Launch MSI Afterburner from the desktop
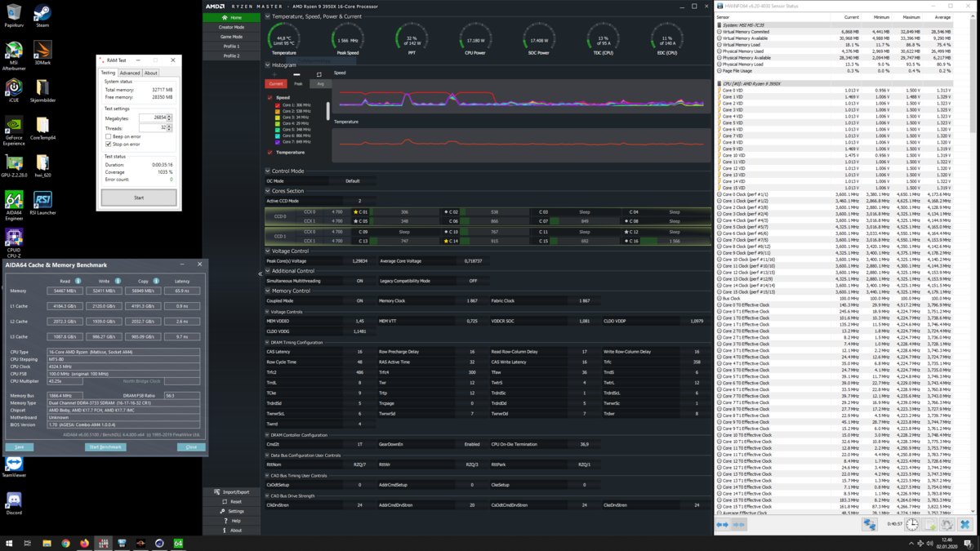 click(x=14, y=55)
